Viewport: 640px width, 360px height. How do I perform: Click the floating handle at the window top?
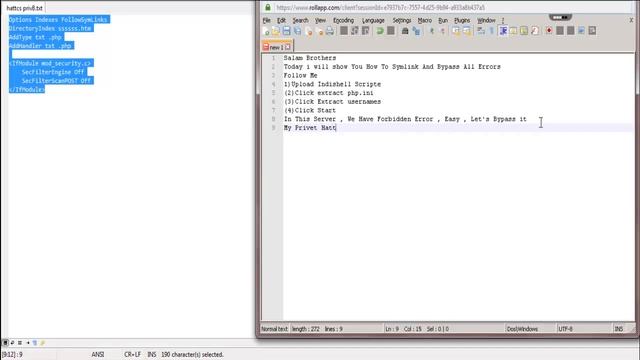tap(560, 17)
